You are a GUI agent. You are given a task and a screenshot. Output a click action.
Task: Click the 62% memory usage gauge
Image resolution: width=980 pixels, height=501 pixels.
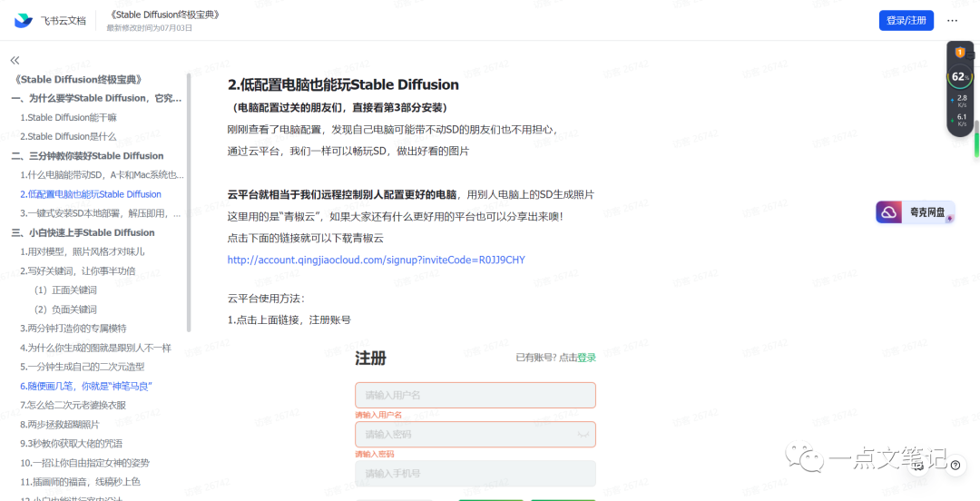(960, 77)
